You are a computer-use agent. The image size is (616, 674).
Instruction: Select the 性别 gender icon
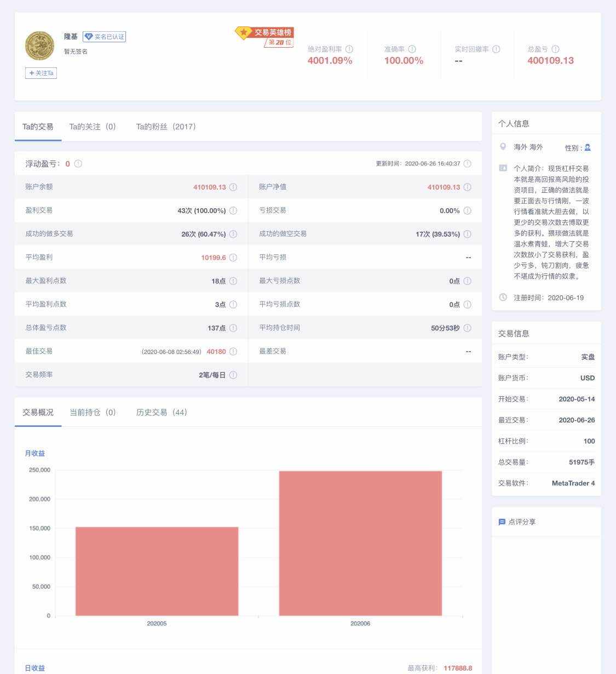[x=588, y=147]
